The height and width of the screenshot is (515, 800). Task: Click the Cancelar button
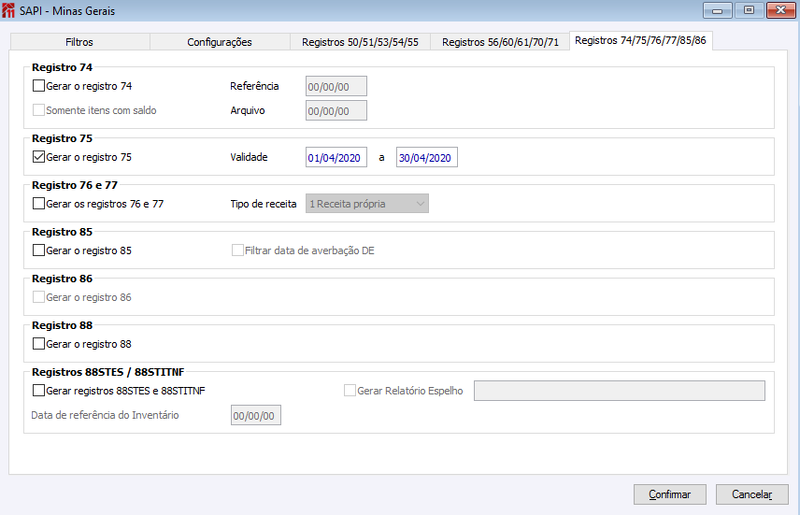pos(752,494)
